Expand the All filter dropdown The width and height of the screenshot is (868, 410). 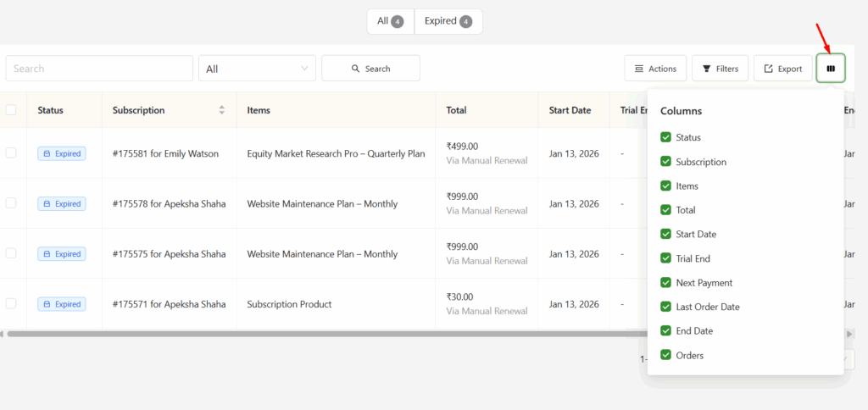point(257,69)
